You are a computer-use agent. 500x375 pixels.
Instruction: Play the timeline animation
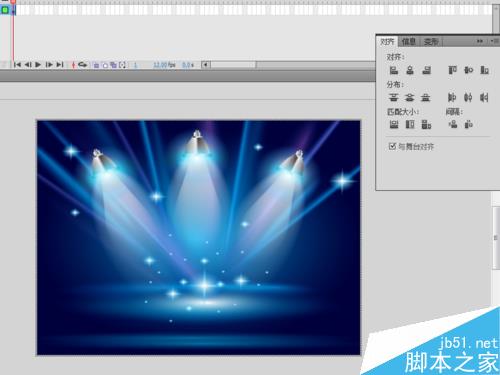click(38, 65)
